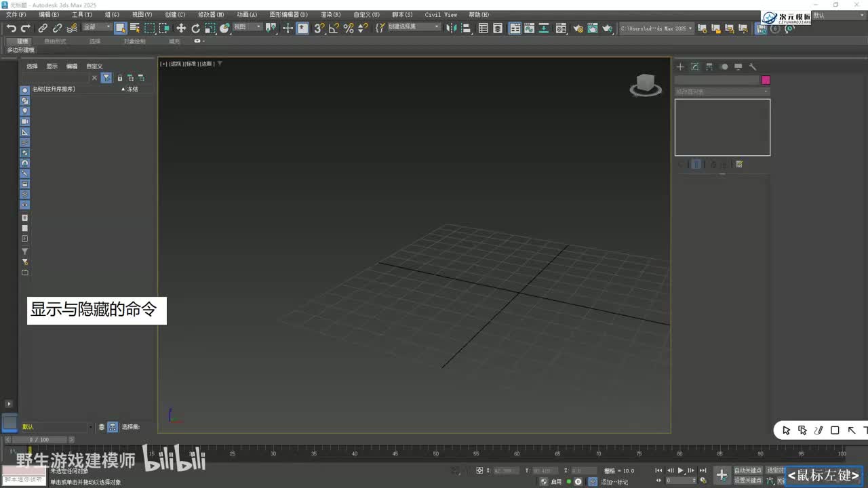Click the magenta object color swatch

tap(766, 80)
